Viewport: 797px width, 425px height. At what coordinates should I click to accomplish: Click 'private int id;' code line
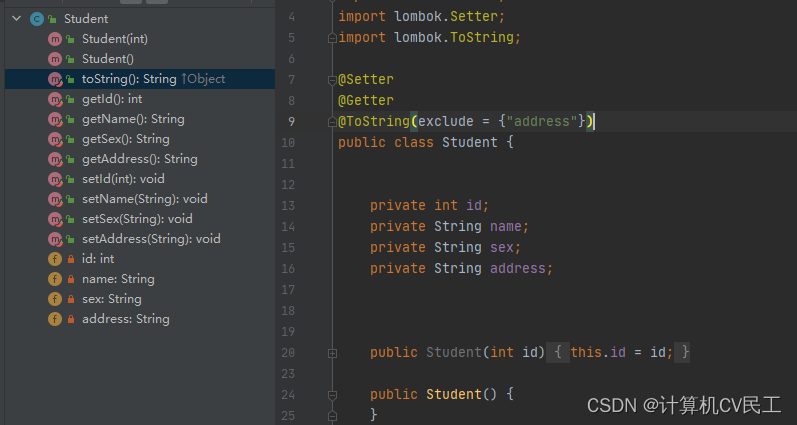[x=430, y=205]
